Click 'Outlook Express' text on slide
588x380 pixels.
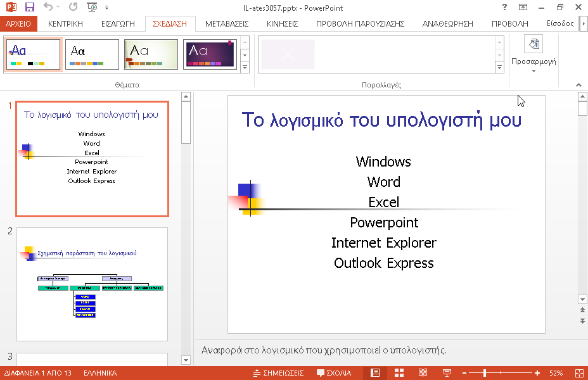(384, 263)
